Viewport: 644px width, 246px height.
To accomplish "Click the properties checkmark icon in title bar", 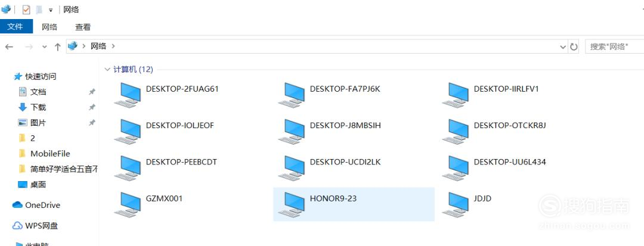I will coord(26,10).
